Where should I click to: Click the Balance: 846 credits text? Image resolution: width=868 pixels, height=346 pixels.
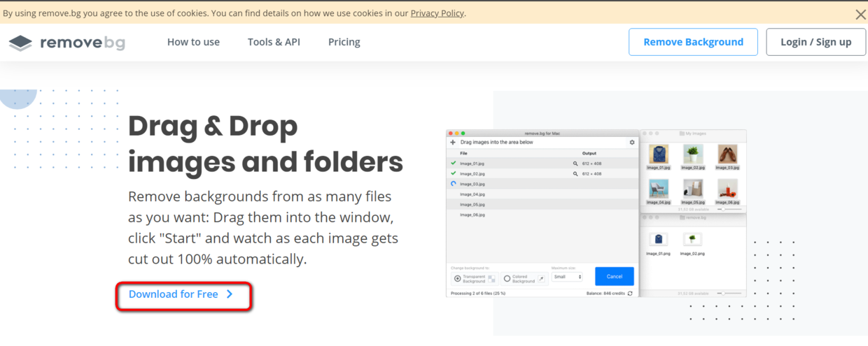[605, 293]
